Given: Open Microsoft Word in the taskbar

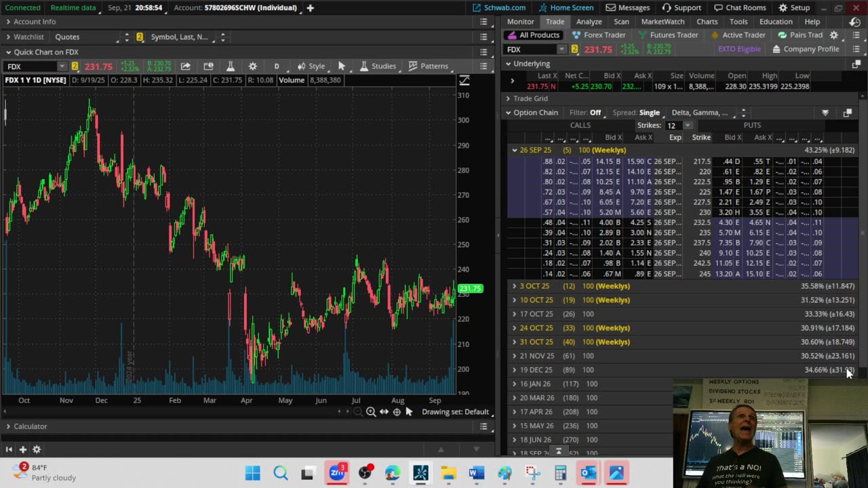Looking at the screenshot, I should [x=476, y=472].
